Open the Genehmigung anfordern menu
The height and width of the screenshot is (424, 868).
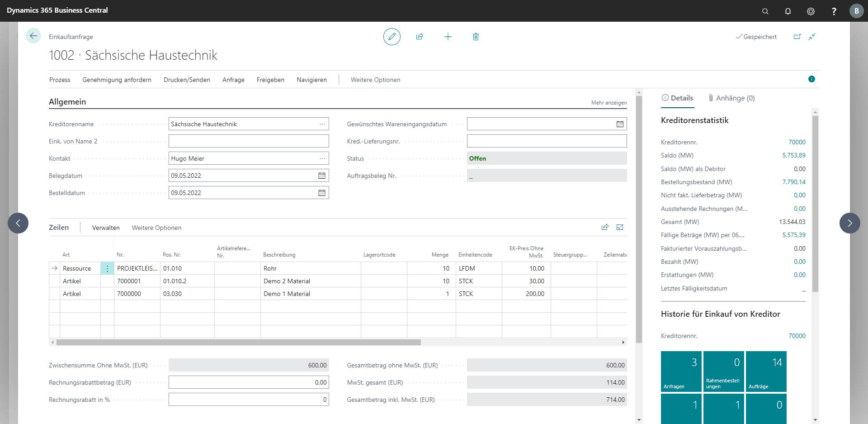[117, 80]
